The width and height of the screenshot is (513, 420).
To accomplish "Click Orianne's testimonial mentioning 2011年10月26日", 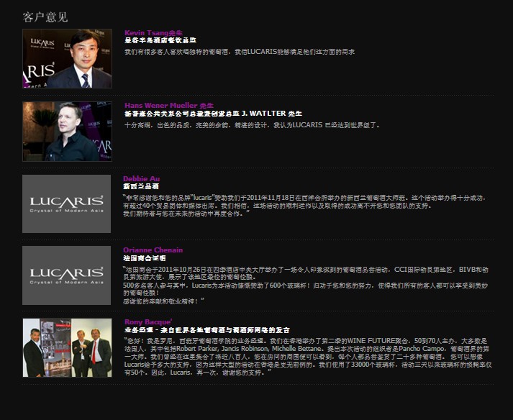I will coord(306,270).
